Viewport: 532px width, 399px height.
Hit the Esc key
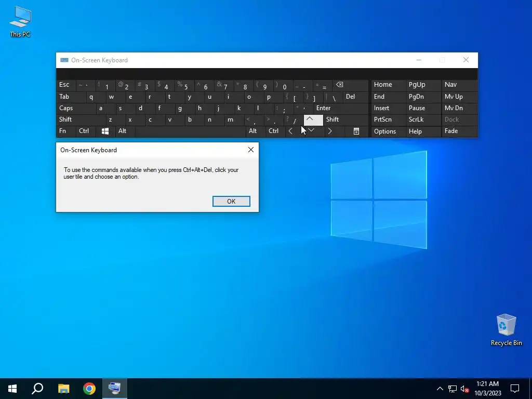(x=66, y=85)
